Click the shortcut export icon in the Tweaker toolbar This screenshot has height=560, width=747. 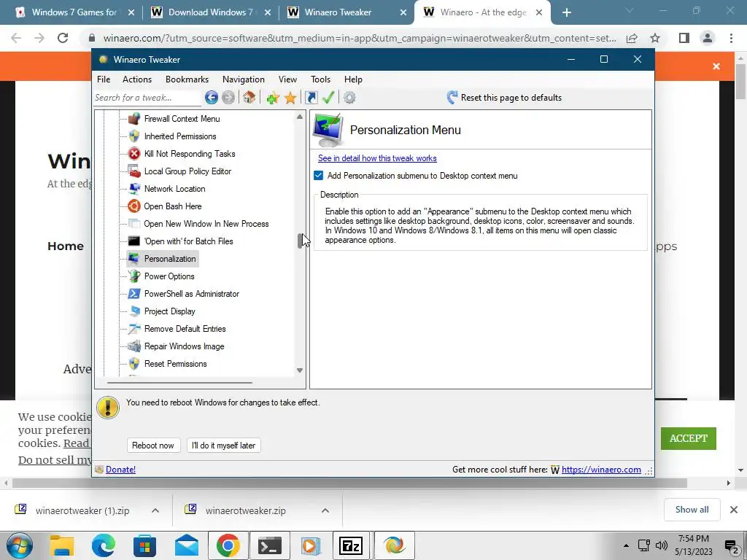pos(311,98)
